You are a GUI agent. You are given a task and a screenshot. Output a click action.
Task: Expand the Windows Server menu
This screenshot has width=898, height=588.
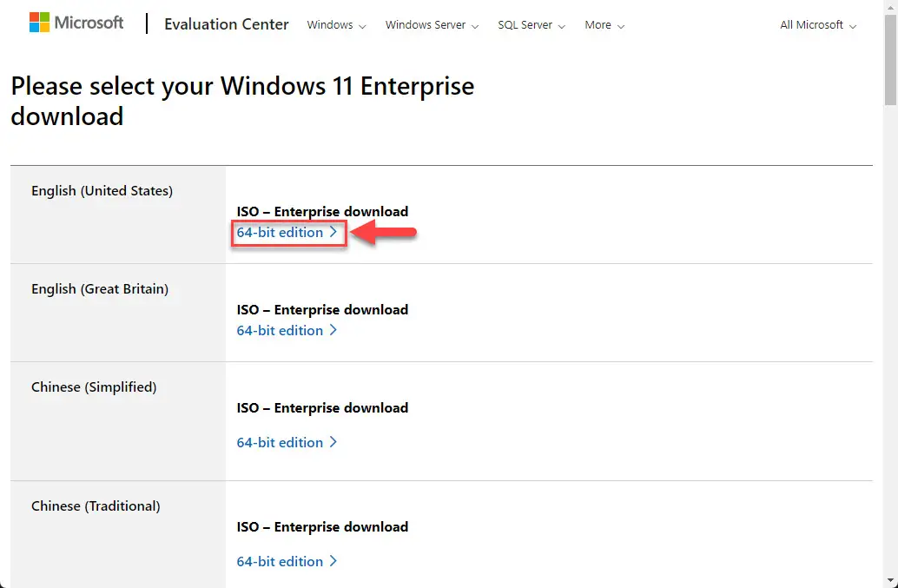coord(432,25)
